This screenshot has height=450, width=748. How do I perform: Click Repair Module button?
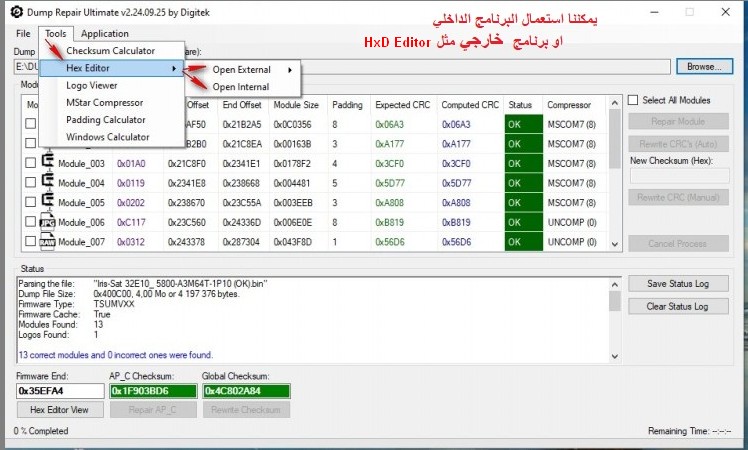coord(678,122)
